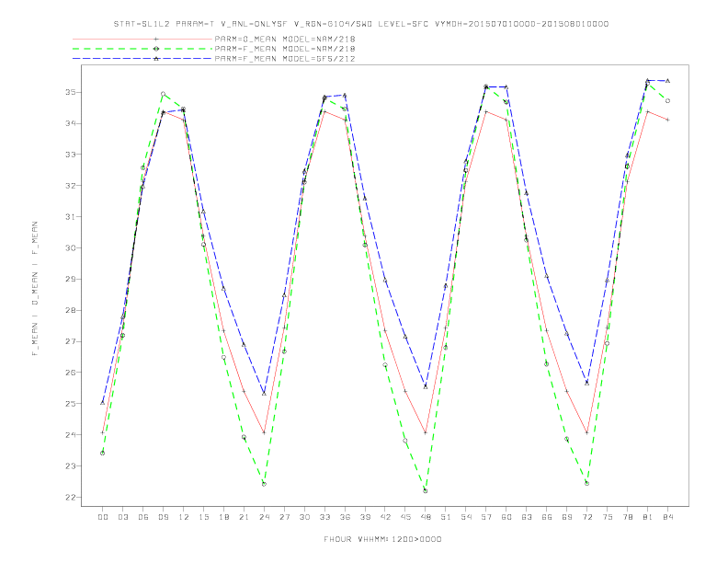Screen dimensions: 728x563
Task: Click red observed plus marker at hour 24 minimum
Action: click(264, 432)
